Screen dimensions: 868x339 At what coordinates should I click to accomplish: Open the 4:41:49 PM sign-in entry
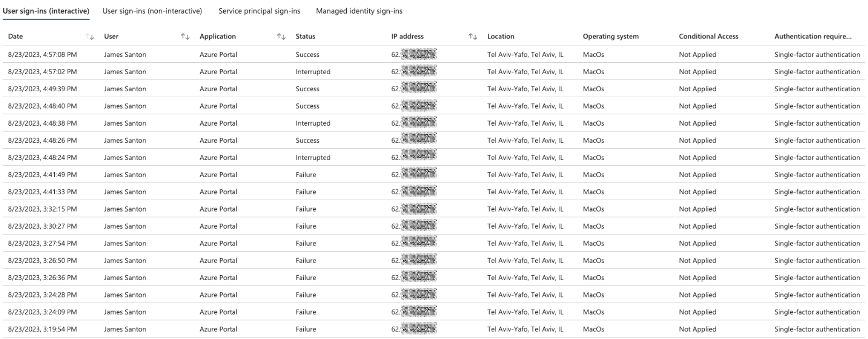tap(434, 174)
